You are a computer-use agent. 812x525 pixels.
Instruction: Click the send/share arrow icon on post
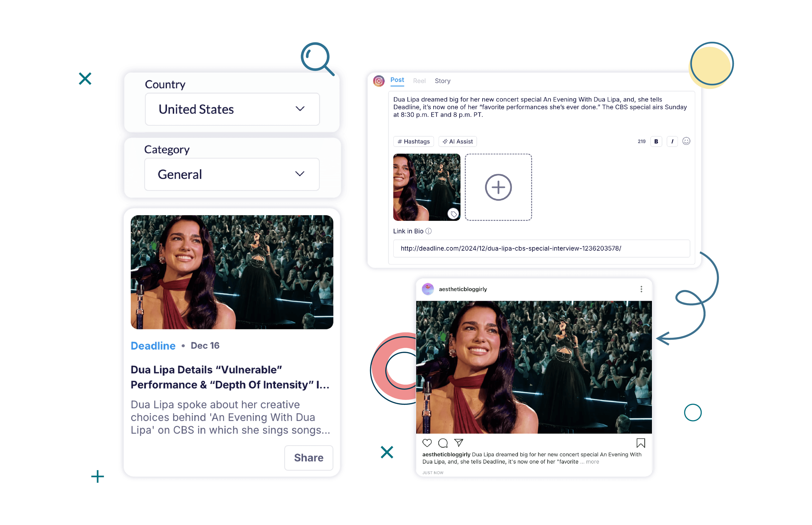[459, 442]
